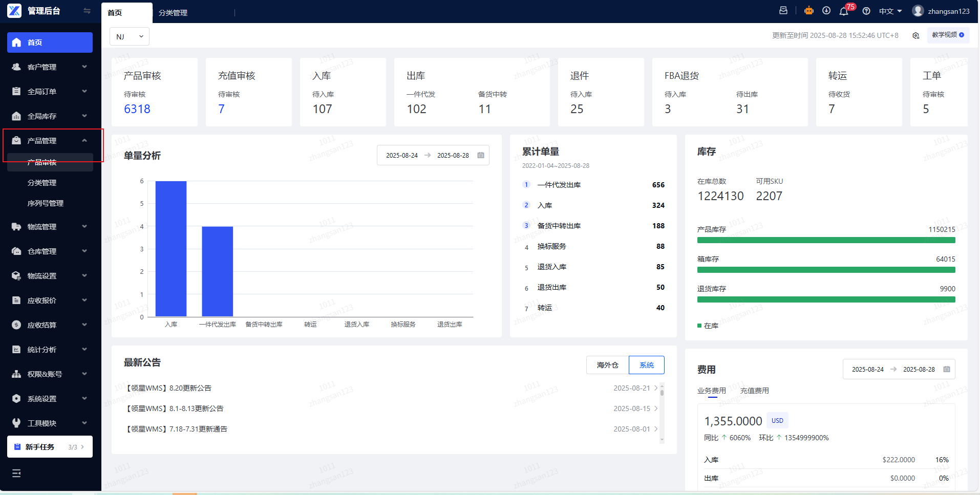Click the 7 pending recharge review count

coord(221,109)
